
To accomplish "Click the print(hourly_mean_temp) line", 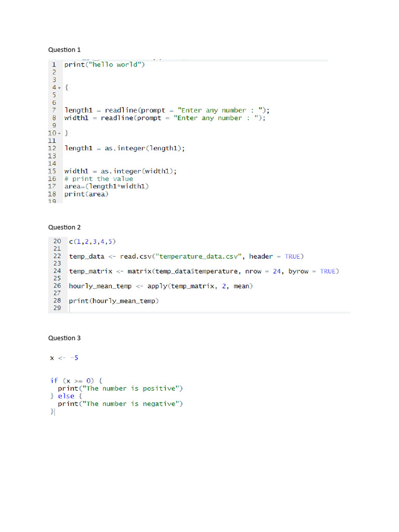I will [x=114, y=301].
